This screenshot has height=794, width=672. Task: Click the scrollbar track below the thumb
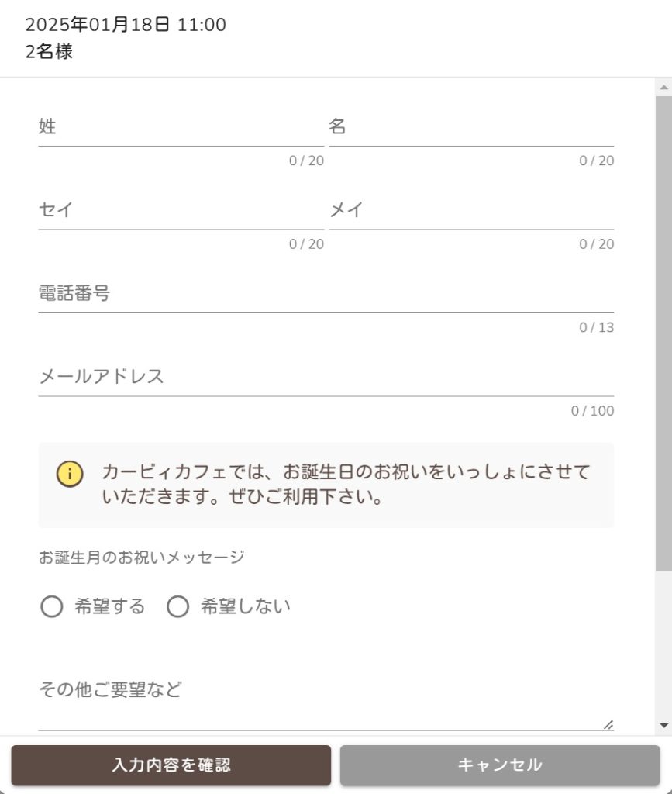click(663, 644)
